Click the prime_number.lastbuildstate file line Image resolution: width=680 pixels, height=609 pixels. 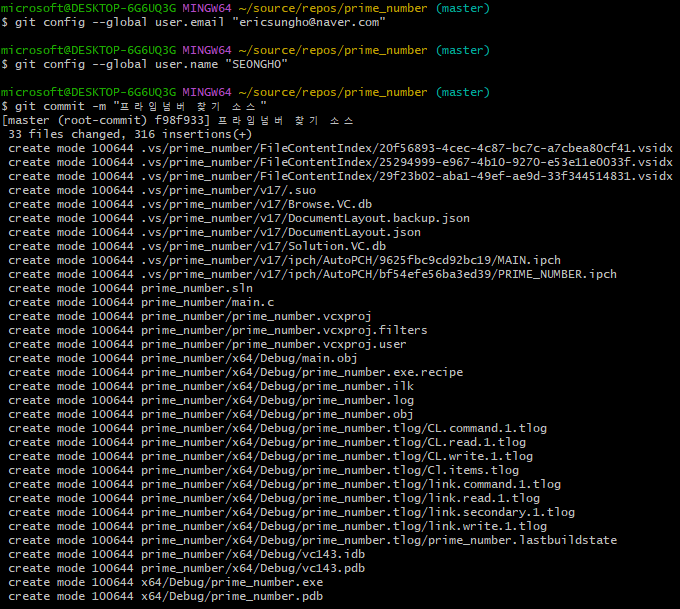pos(312,540)
